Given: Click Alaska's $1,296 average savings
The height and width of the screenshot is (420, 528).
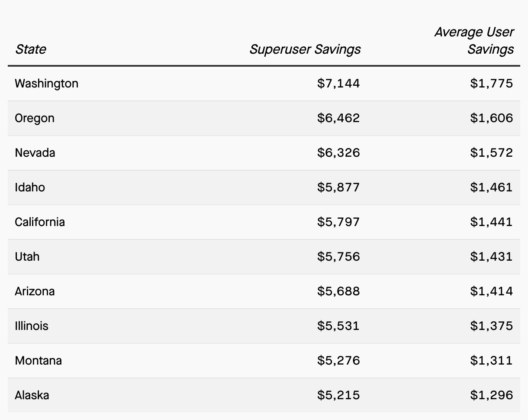Looking at the screenshot, I should [x=491, y=395].
